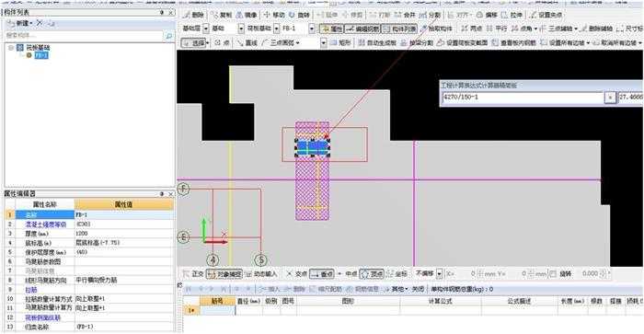
Task: Toggle Edit Rebar (编辑钢筋) button
Action: point(362,29)
